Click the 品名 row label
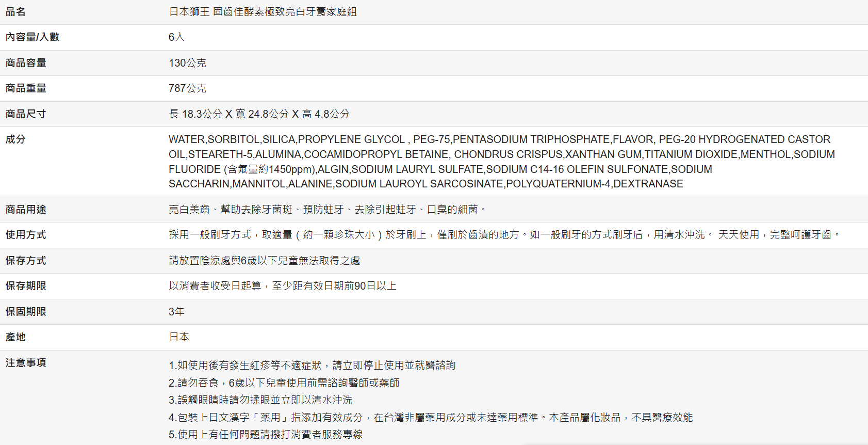Image resolution: width=868 pixels, height=445 pixels. tap(15, 12)
